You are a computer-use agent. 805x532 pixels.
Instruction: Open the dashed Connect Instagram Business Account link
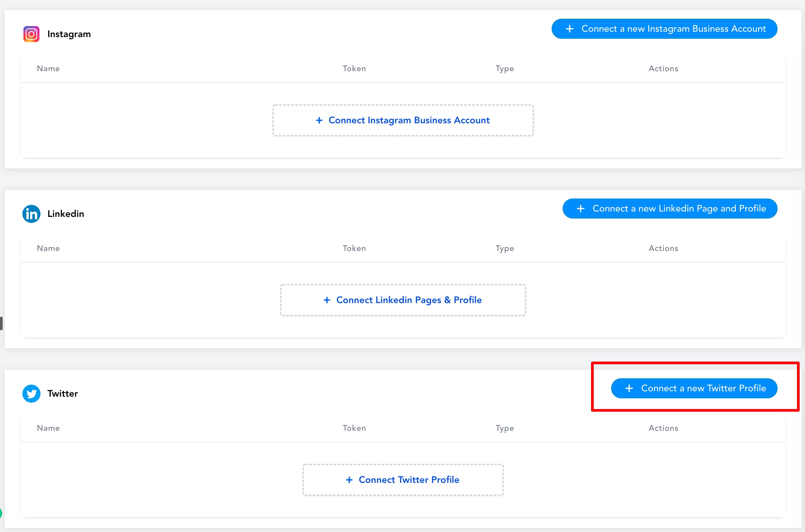(403, 120)
